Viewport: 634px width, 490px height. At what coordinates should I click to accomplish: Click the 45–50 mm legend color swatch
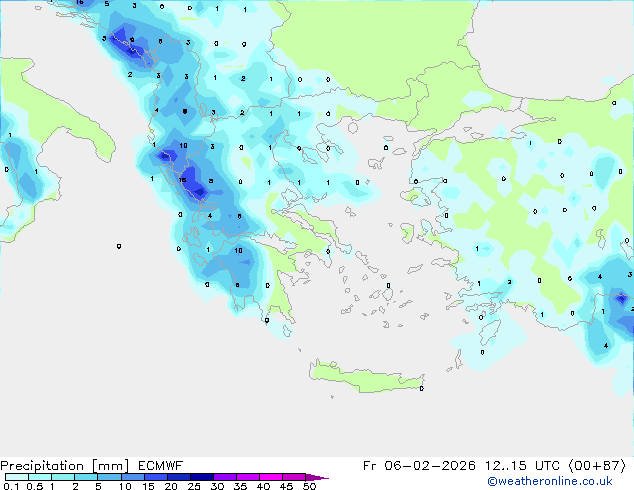tap(294, 477)
